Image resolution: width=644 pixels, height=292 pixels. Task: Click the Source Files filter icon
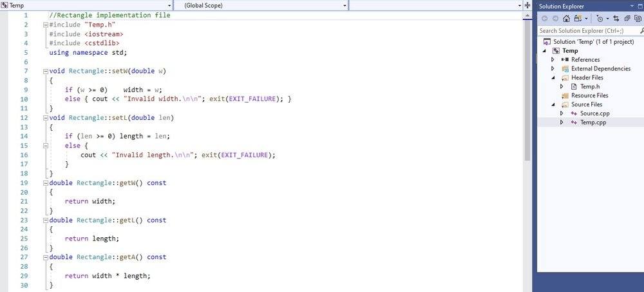click(565, 104)
